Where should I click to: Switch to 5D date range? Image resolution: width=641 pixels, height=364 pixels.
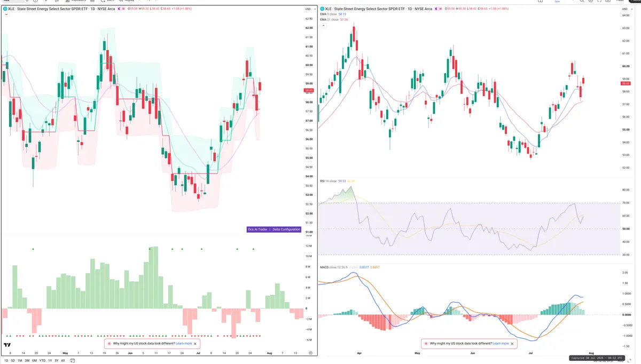click(x=13, y=361)
